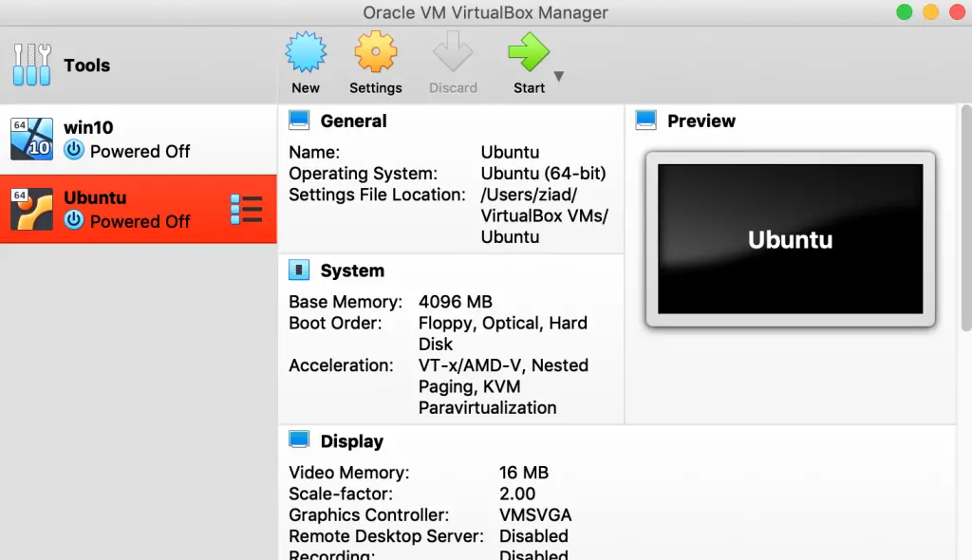Click the General section monitor icon

click(x=299, y=121)
